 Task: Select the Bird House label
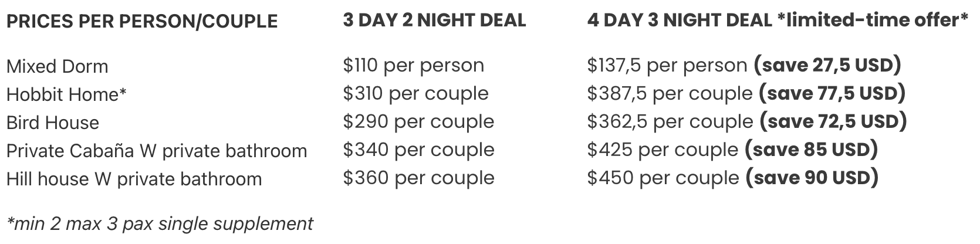pos(53,123)
